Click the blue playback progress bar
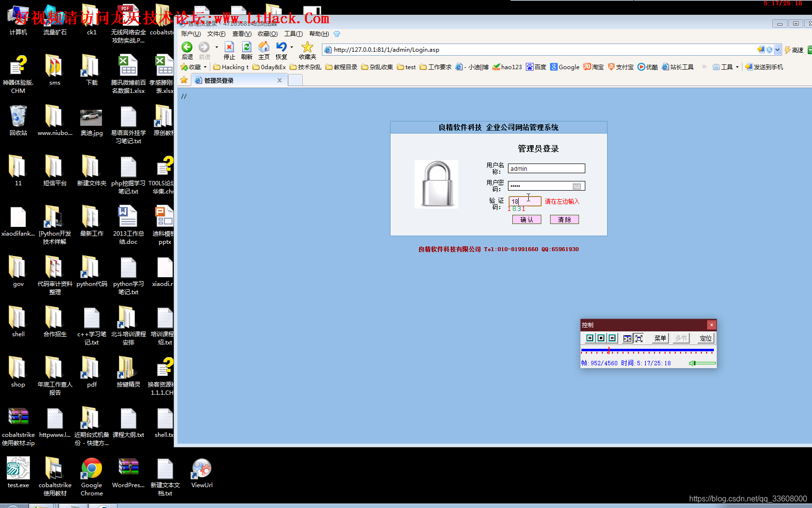 pyautogui.click(x=648, y=350)
